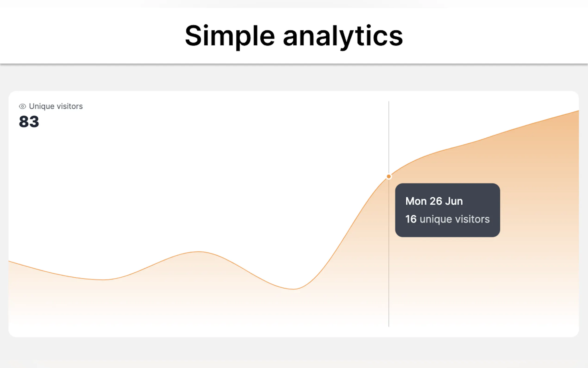Screen dimensions: 588x368
Task: Click the eye icon beside Unique visitors
Action: (22, 106)
